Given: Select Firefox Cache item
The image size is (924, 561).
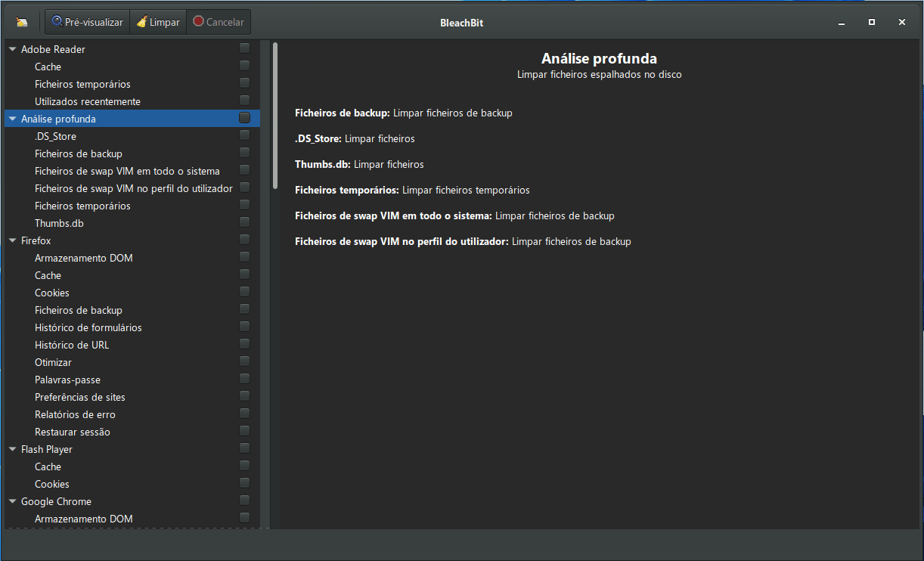Looking at the screenshot, I should click(132, 275).
